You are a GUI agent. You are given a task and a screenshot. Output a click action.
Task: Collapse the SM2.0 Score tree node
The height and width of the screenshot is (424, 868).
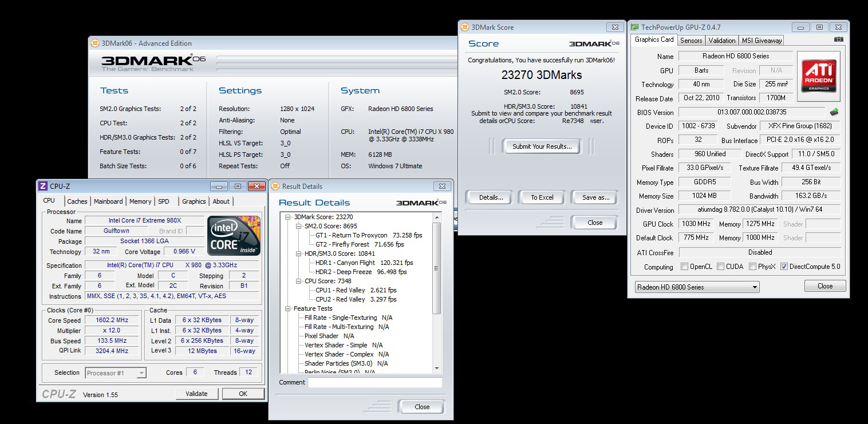(299, 226)
